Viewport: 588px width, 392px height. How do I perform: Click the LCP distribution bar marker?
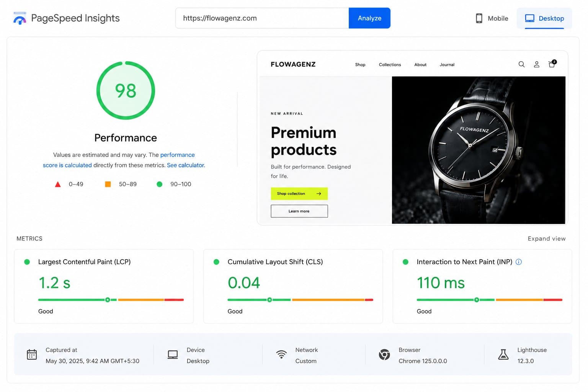[108, 300]
